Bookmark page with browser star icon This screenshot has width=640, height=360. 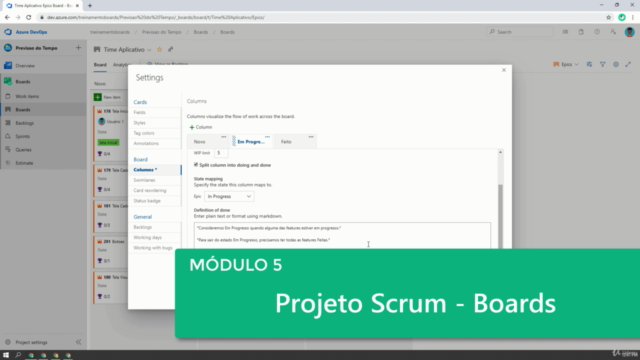608,17
